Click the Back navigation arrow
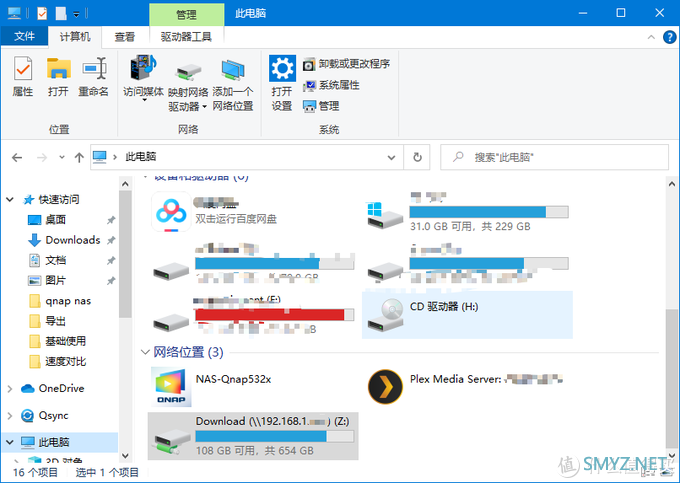Viewport: 680px width, 483px height. coord(17,157)
